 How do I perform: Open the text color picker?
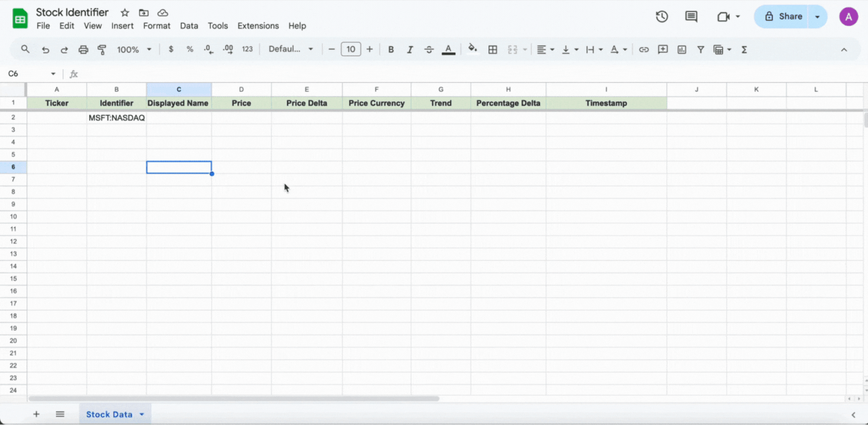pyautogui.click(x=448, y=50)
